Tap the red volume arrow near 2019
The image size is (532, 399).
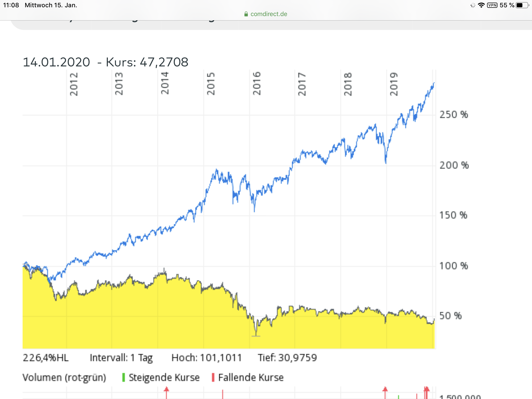pyautogui.click(x=385, y=390)
